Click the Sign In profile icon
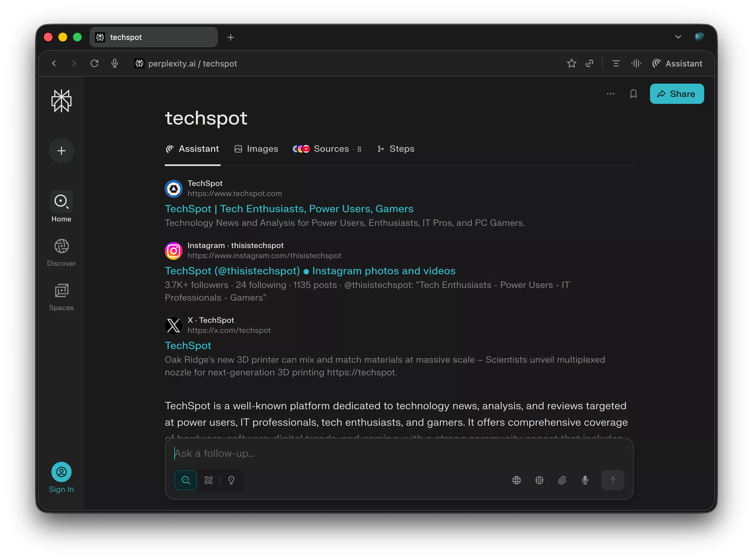The width and height of the screenshot is (753, 560). pos(61,472)
